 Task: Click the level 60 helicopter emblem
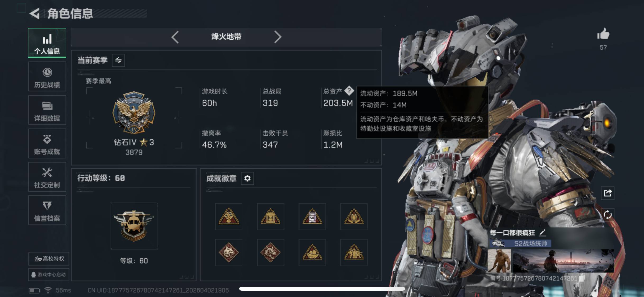tap(134, 226)
